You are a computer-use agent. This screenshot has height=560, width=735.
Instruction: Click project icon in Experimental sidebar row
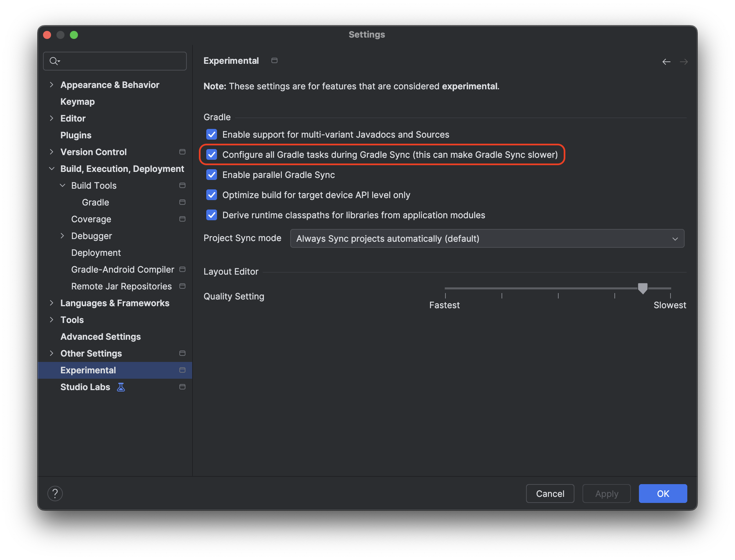pyautogui.click(x=182, y=370)
